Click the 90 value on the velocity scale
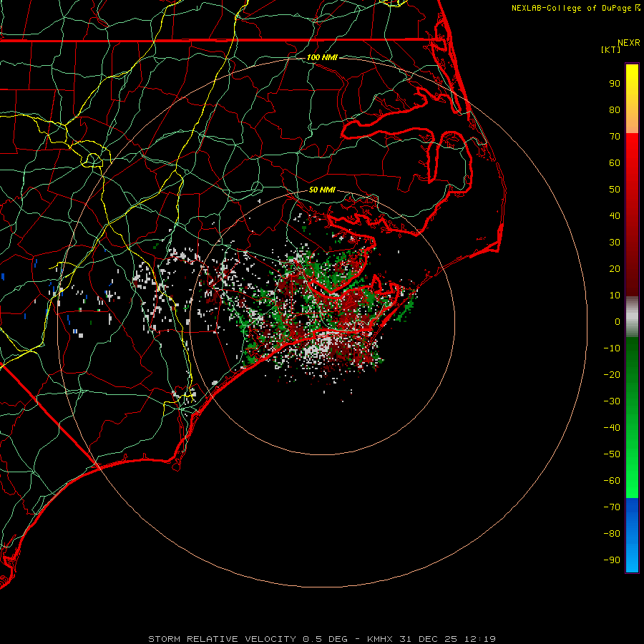This screenshot has height=644, width=644. point(615,84)
